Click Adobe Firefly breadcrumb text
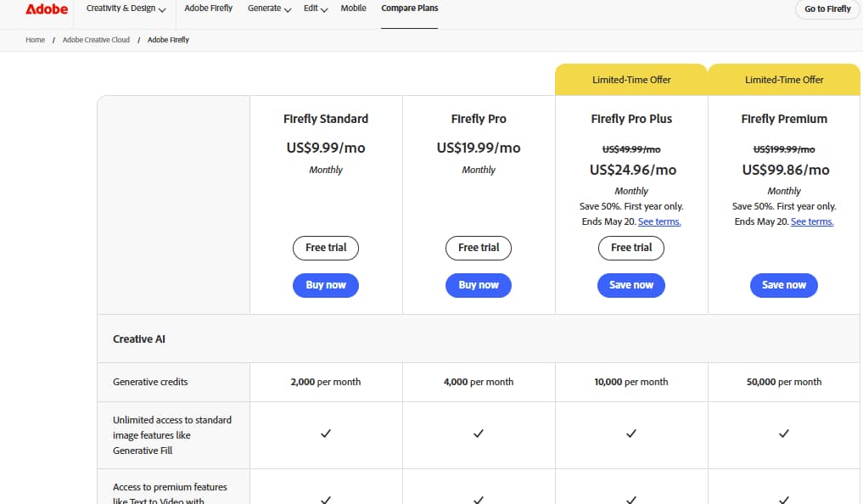This screenshot has width=863, height=504. [x=168, y=40]
